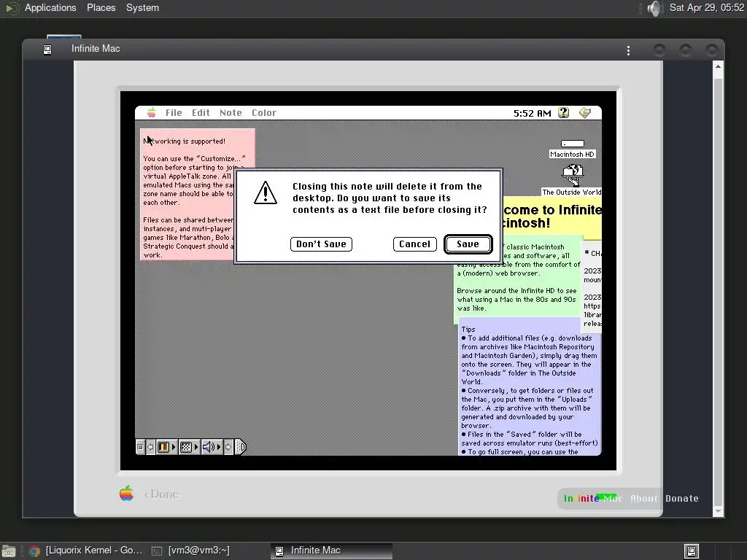
Task: Click the date and time in the top panel
Action: (706, 7)
